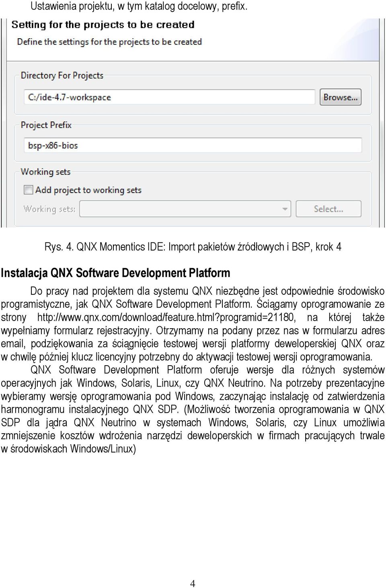Click the 'Define the settings for the projects' subtitle

tap(109, 42)
